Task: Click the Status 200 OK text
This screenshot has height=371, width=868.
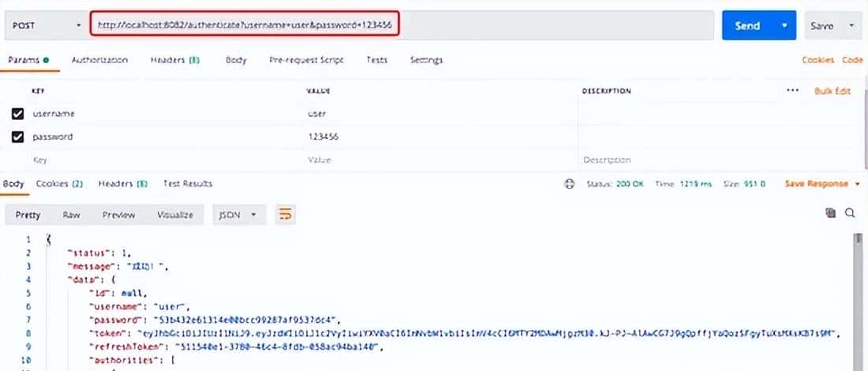Action: pyautogui.click(x=615, y=184)
